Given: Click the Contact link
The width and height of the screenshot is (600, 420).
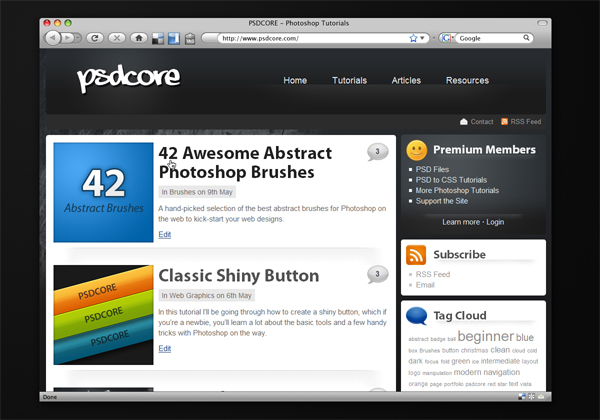Looking at the screenshot, I should pos(482,122).
